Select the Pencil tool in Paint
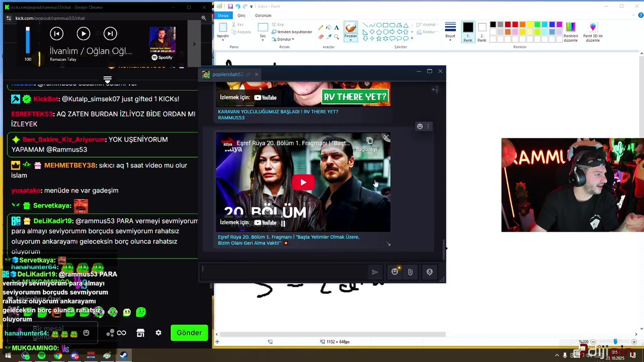Image resolution: width=644 pixels, height=362 pixels. coord(320,28)
